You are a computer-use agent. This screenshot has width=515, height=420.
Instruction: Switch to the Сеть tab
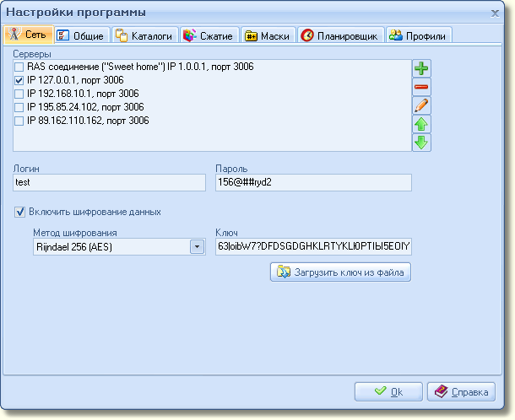pos(29,35)
